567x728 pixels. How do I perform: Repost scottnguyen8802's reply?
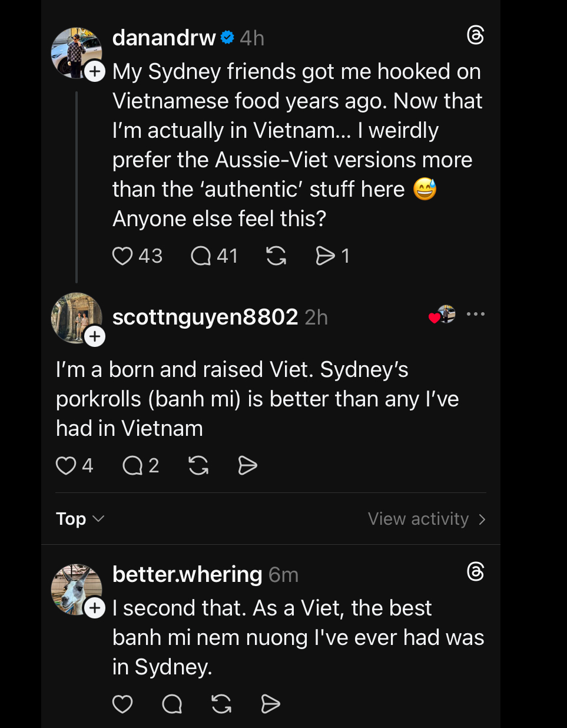point(198,466)
